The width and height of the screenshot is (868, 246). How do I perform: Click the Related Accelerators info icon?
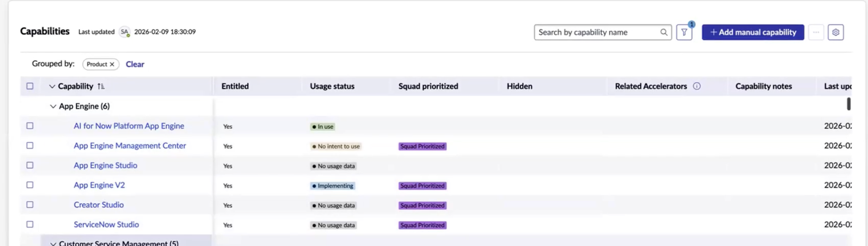point(697,86)
